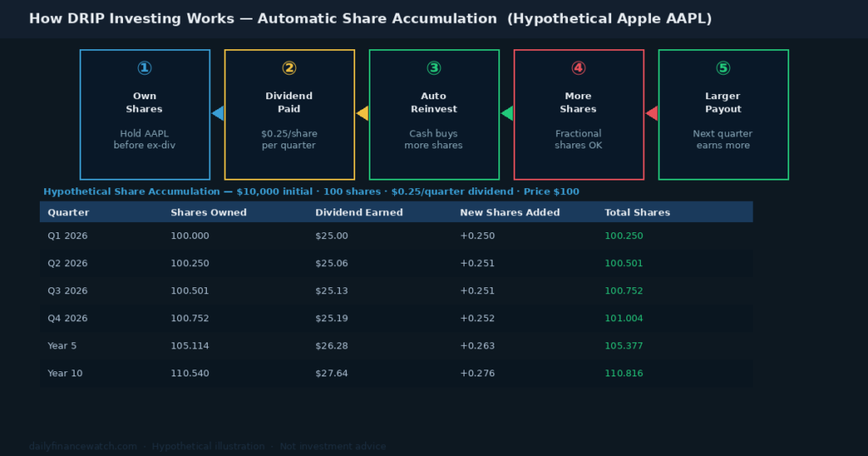Click the circled number 4 above More Shares
Screen dimensions: 868x456
(578, 68)
